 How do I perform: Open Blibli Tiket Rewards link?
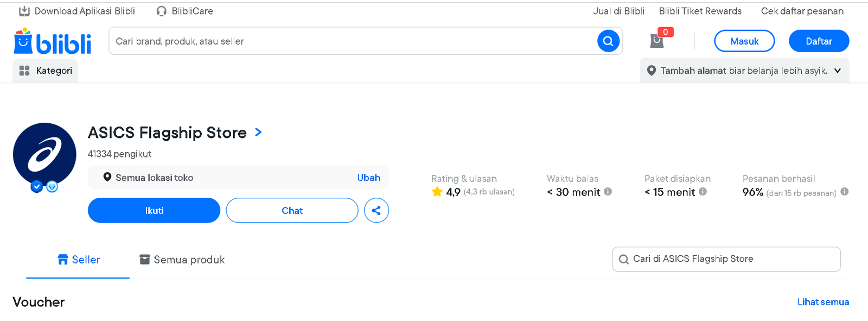pyautogui.click(x=700, y=11)
